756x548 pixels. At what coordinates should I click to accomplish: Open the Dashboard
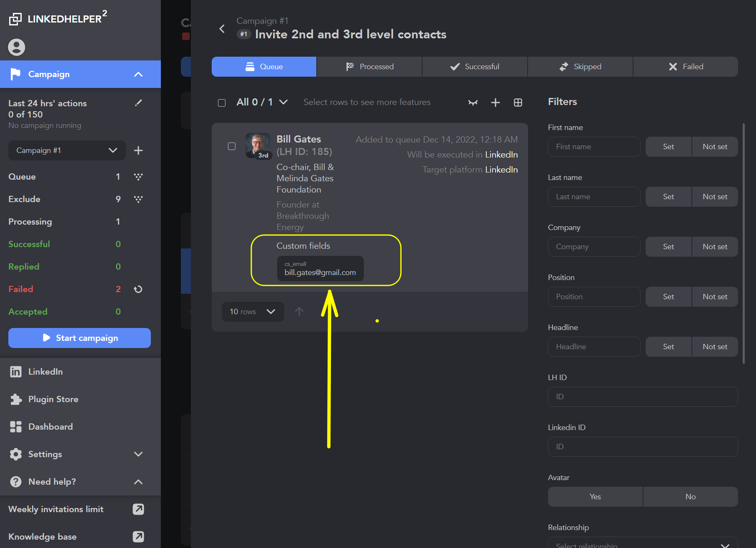click(80, 427)
